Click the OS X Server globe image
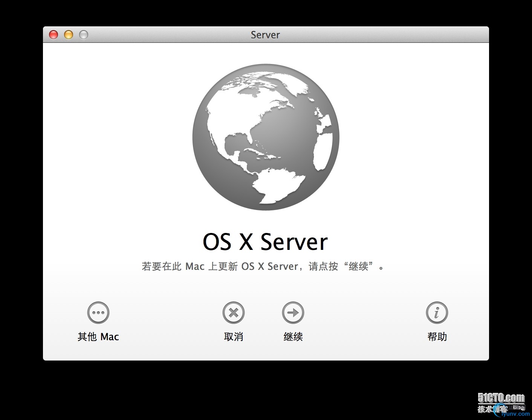Image resolution: width=532 pixels, height=420 pixels. 266,137
